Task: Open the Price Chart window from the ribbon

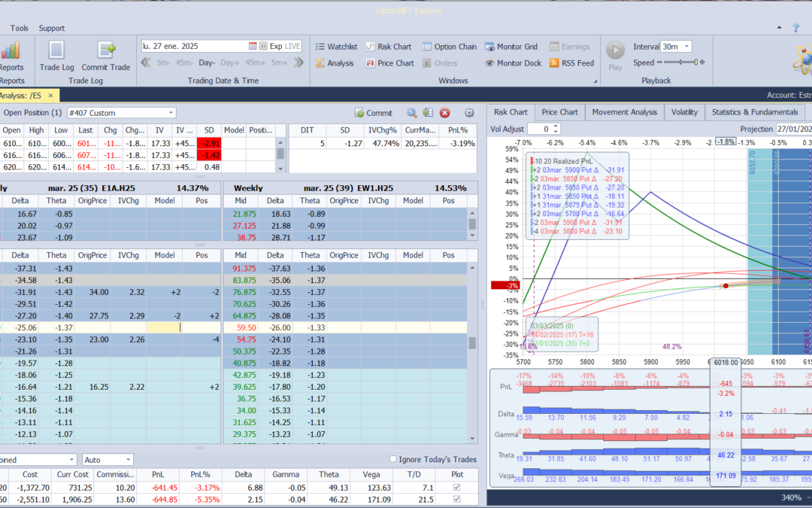Action: 390,63
